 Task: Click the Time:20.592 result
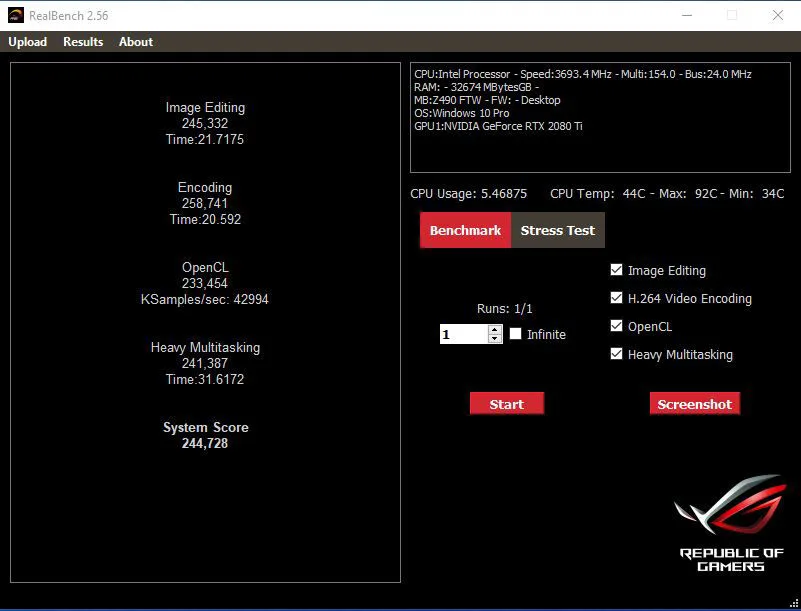pos(205,219)
